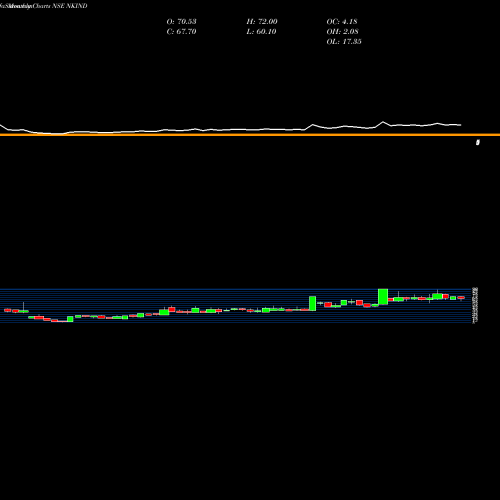Click the chart title NSE NKIND
Image resolution: width=500 pixels, height=500 pixels.
pos(70,6)
